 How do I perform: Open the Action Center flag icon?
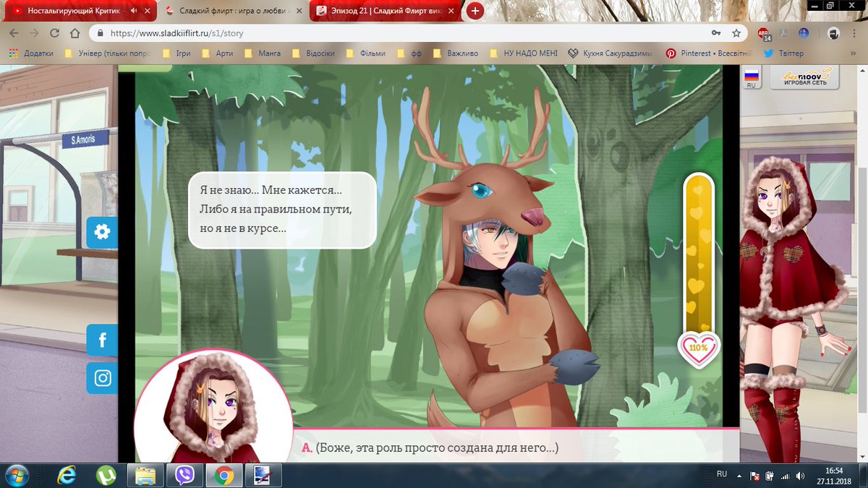(x=755, y=475)
